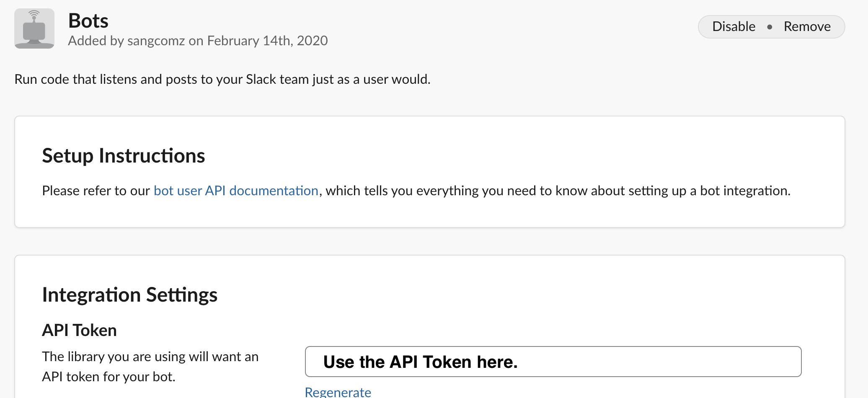Click the 'Run code that listens and posts' description
Image resolution: width=868 pixels, height=398 pixels.
pos(222,79)
